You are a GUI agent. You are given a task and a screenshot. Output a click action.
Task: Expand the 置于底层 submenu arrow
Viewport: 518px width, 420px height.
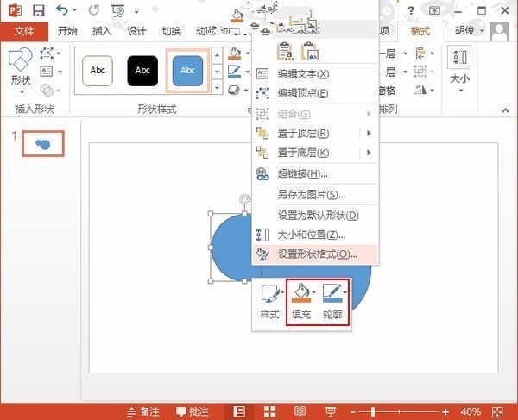[x=370, y=153]
